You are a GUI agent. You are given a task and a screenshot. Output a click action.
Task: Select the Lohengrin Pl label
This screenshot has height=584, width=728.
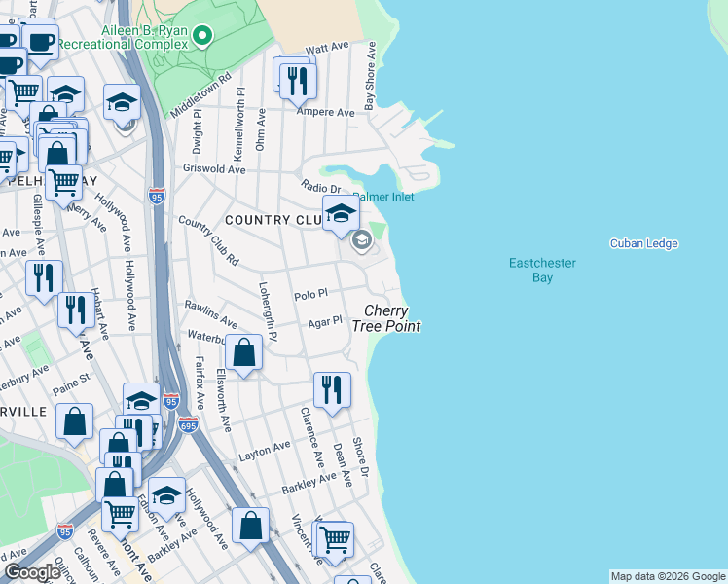point(268,311)
